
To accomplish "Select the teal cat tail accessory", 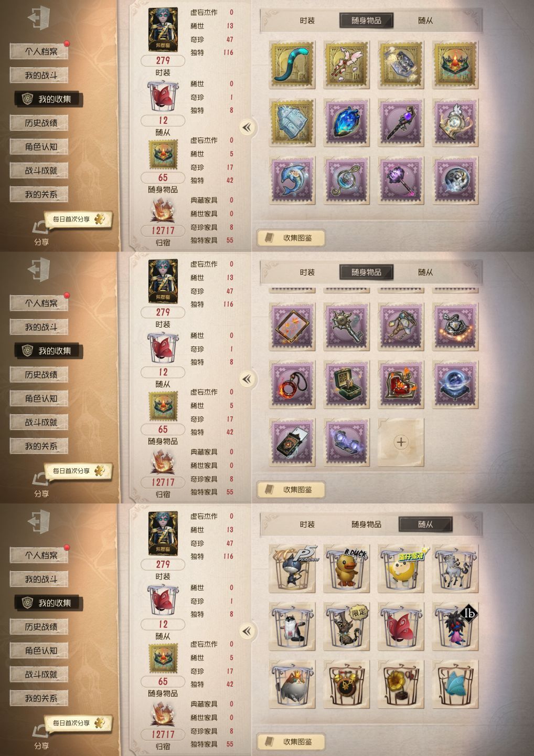I will 293,65.
